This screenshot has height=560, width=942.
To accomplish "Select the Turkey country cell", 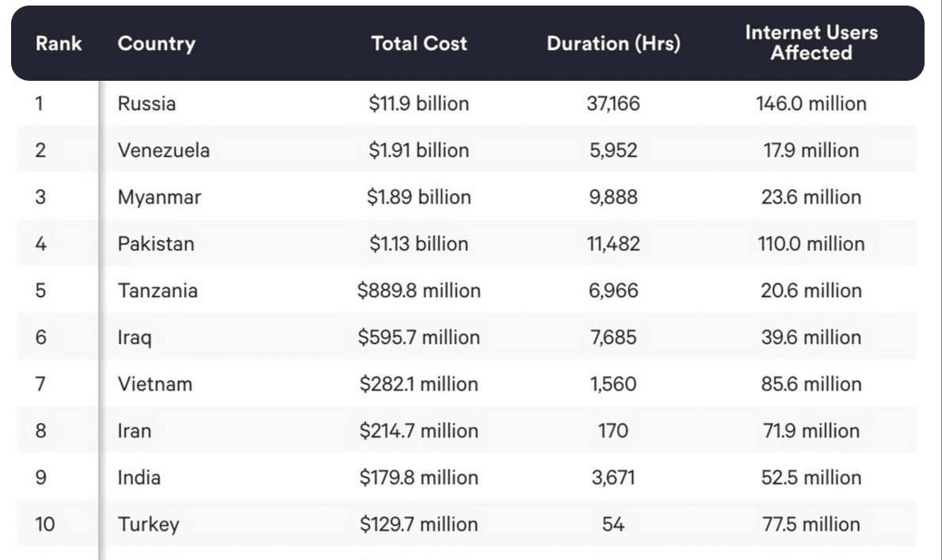I will (x=148, y=524).
